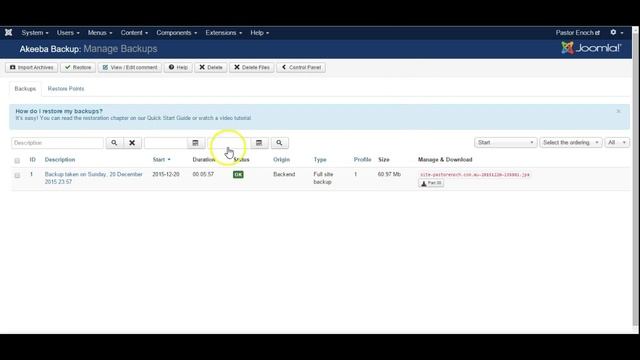Click the 2015-12-20 start date cell
The image size is (640, 360).
click(166, 174)
